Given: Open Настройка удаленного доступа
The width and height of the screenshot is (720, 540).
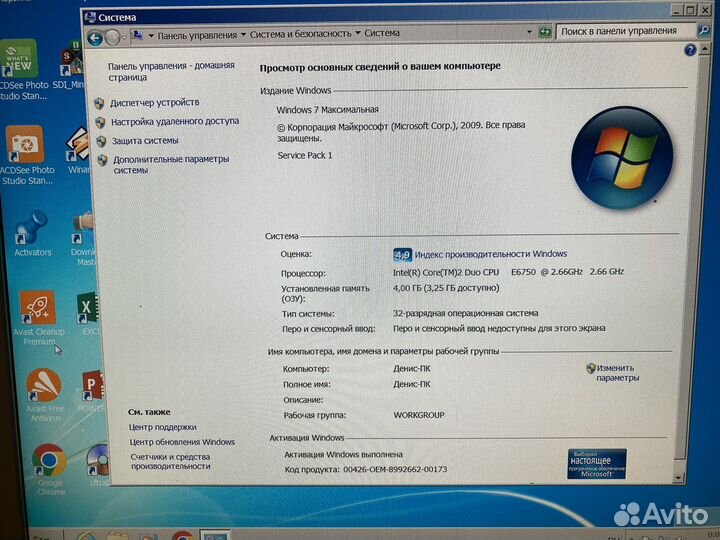Looking at the screenshot, I should click(x=175, y=121).
